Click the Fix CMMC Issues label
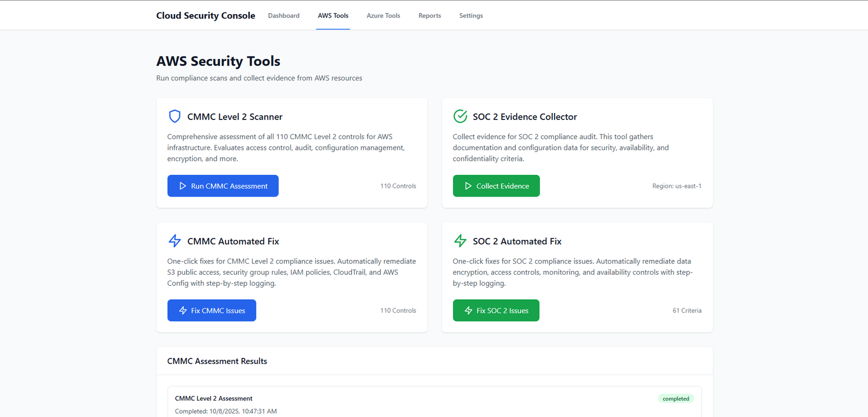The width and height of the screenshot is (868, 417). point(218,311)
